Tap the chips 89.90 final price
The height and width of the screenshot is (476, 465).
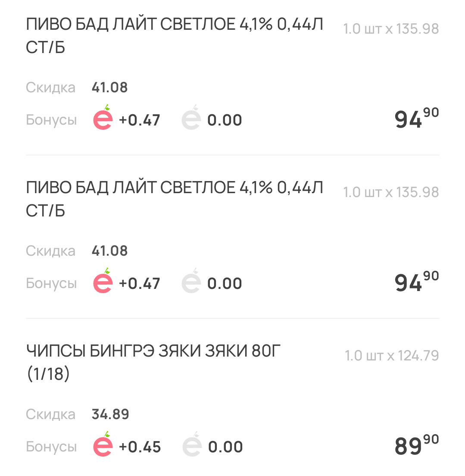click(x=417, y=445)
